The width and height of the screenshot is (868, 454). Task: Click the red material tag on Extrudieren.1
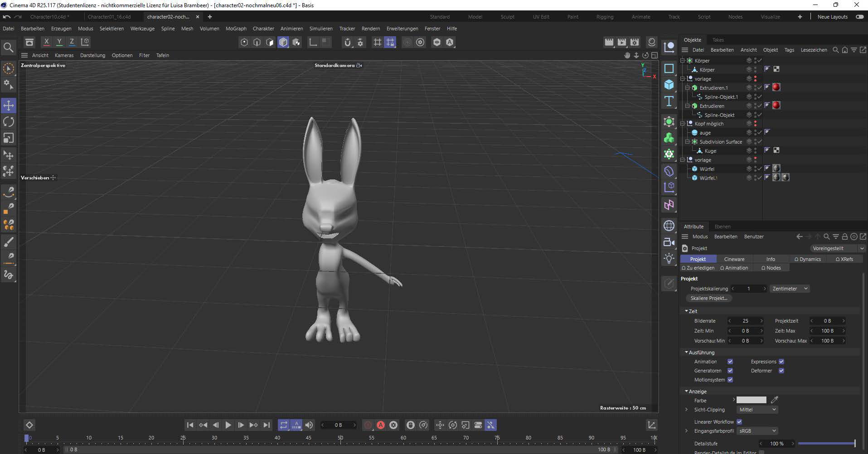click(776, 87)
